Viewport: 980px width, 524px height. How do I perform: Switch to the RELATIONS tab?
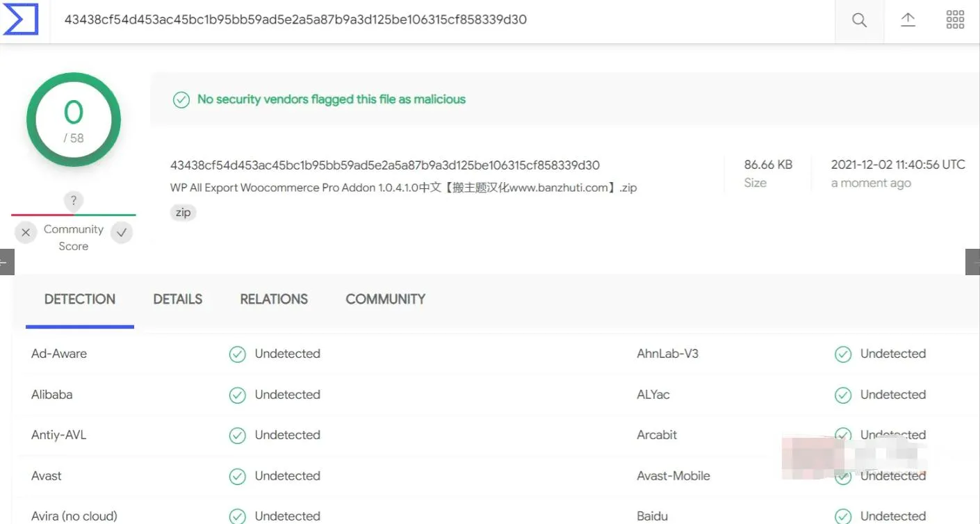[x=274, y=300]
